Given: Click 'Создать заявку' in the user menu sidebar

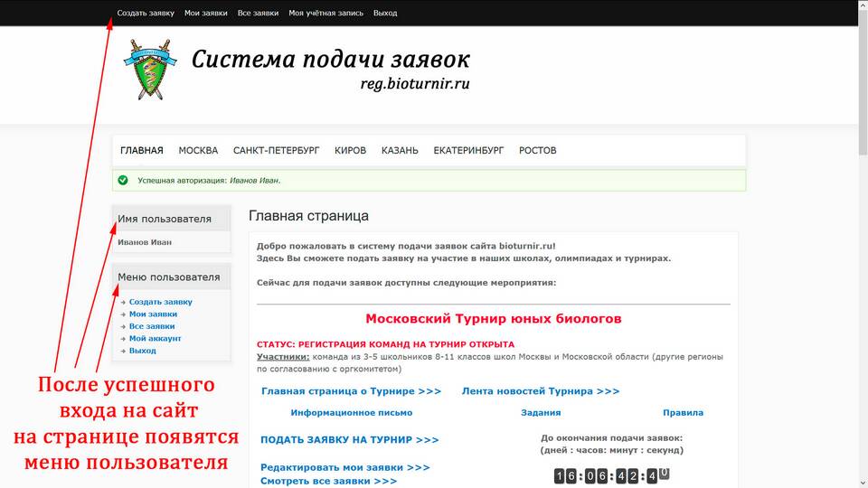Looking at the screenshot, I should pos(161,302).
